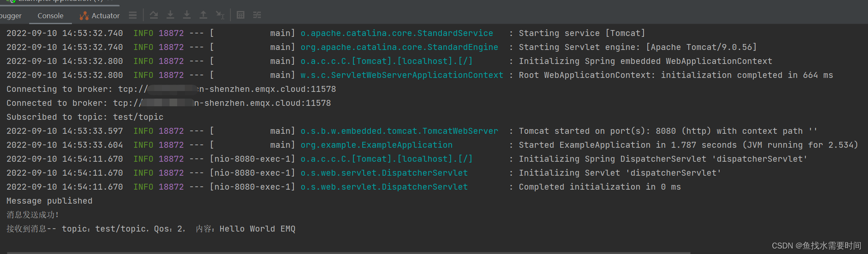Click the Trace Current Stream Chain icon

pyautogui.click(x=257, y=15)
